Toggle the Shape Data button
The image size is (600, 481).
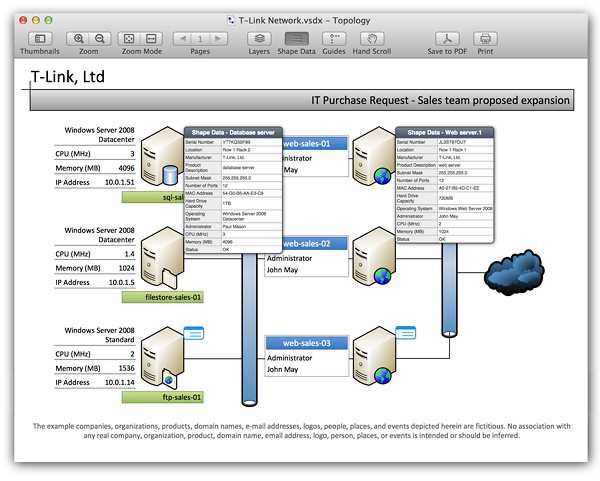297,39
